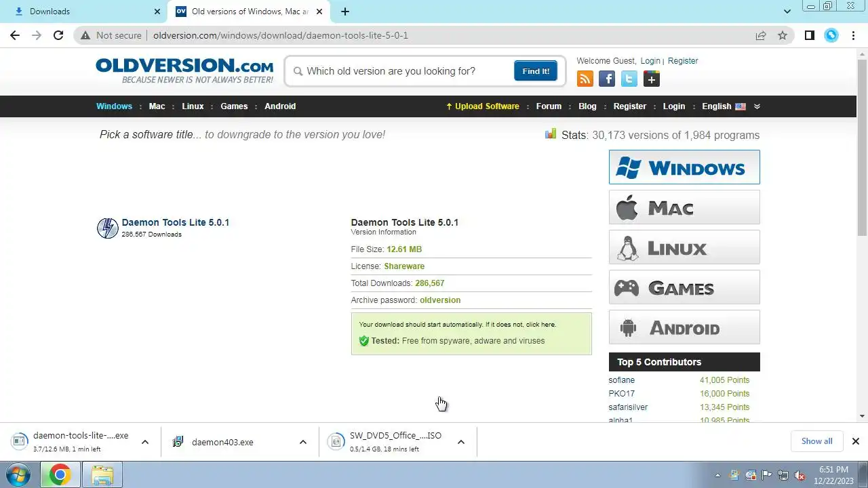Open new browser tab

click(x=345, y=12)
